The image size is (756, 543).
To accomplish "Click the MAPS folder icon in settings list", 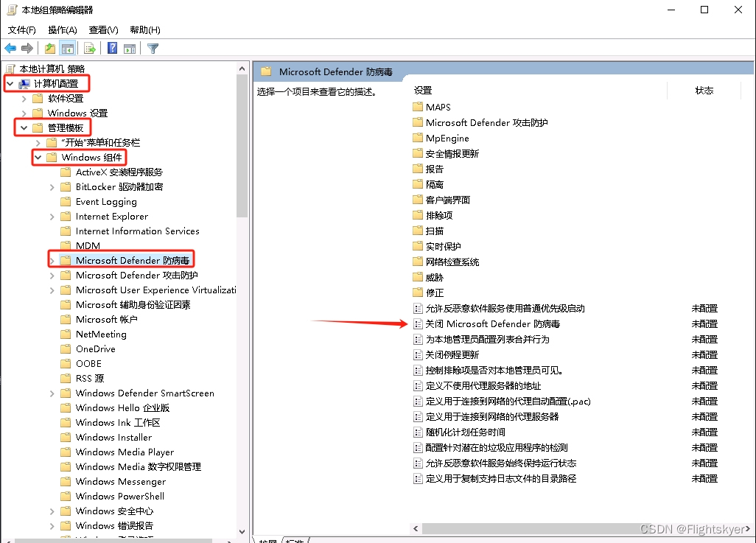I will 418,107.
